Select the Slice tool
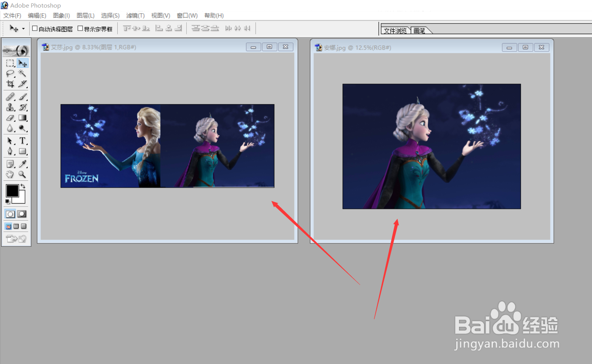The width and height of the screenshot is (592, 364). point(23,84)
